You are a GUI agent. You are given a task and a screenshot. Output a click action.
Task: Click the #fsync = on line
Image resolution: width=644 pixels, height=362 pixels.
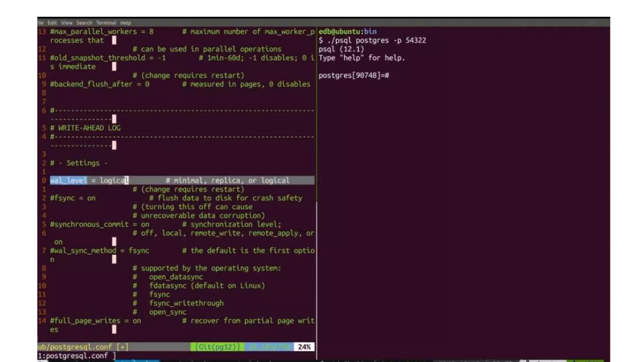click(x=73, y=198)
